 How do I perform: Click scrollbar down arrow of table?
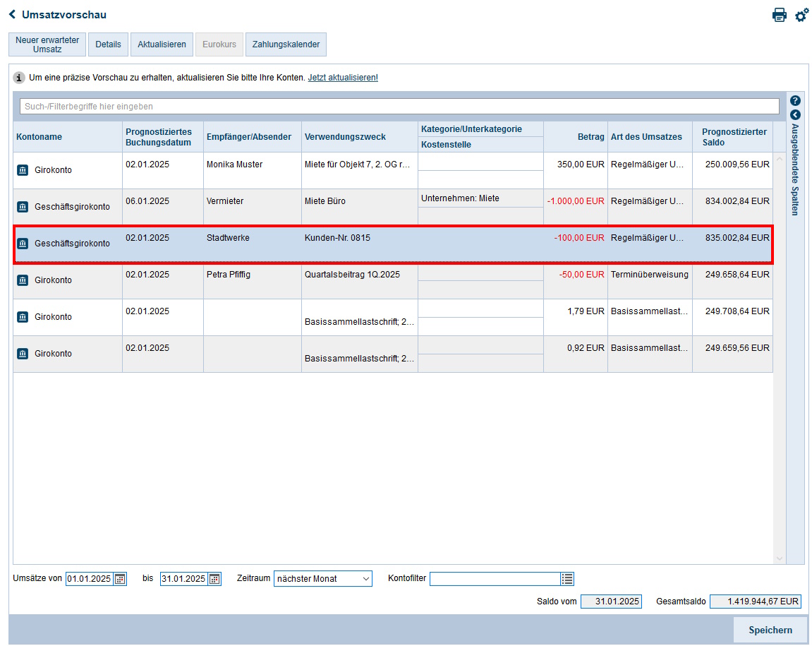tap(780, 558)
